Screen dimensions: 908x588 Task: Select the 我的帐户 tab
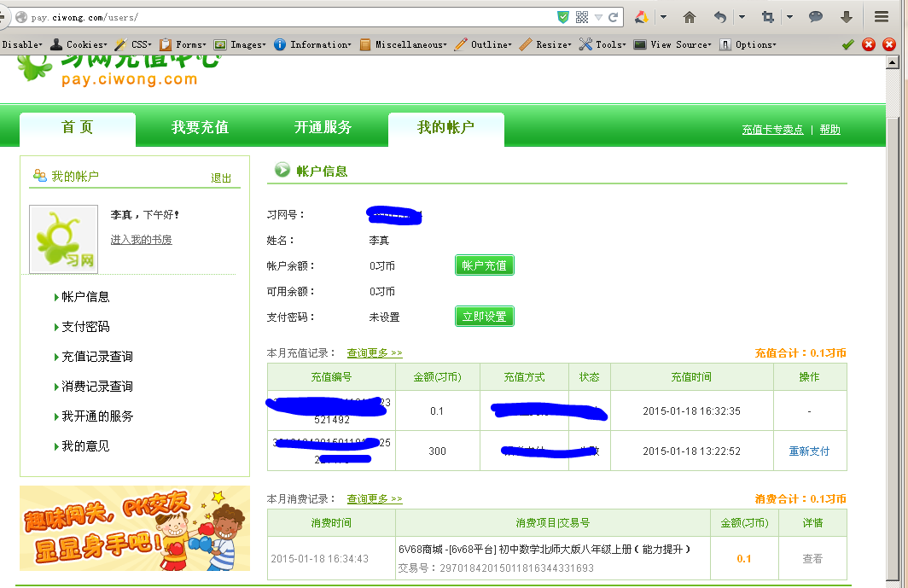[x=445, y=129]
